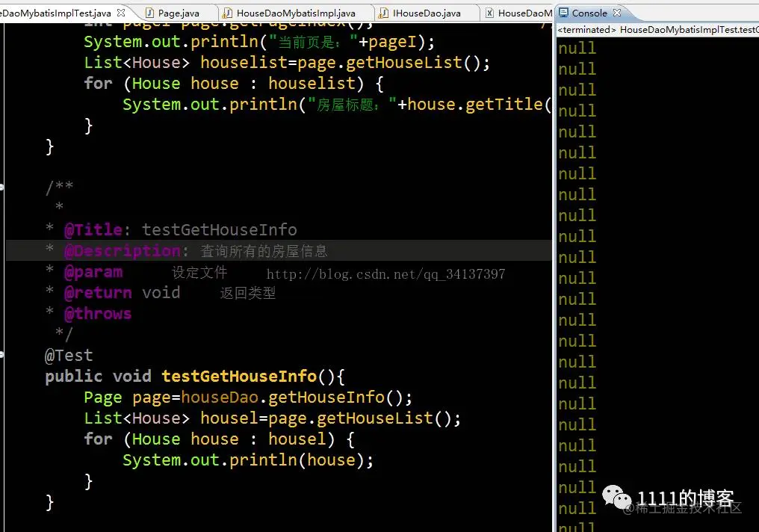Click the houselist=page.getHouseList() line

click(x=287, y=63)
